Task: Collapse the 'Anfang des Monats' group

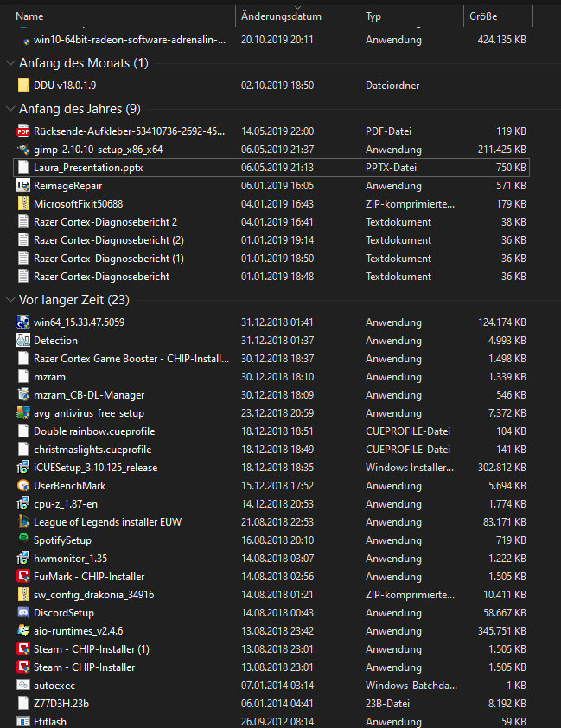Action: [x=10, y=63]
